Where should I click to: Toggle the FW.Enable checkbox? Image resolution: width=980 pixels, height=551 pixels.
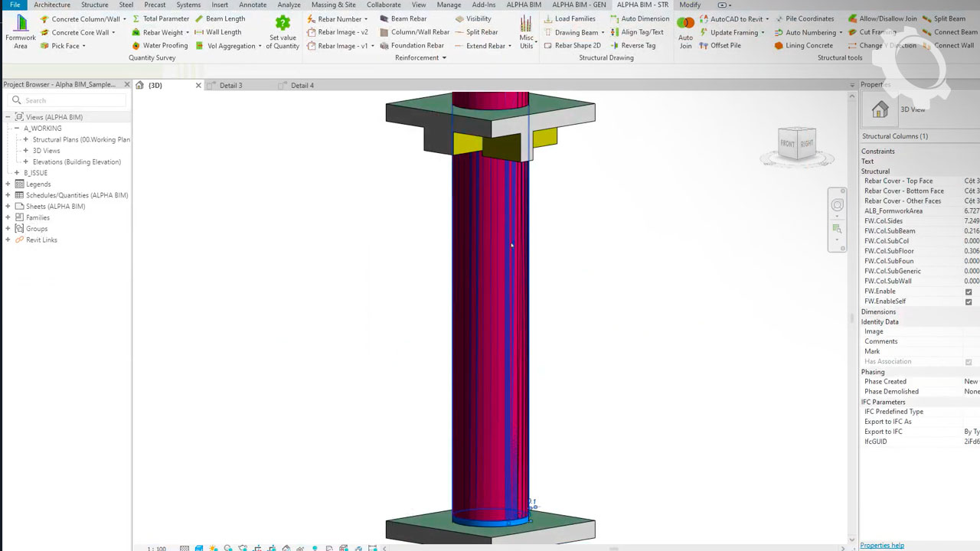(969, 292)
